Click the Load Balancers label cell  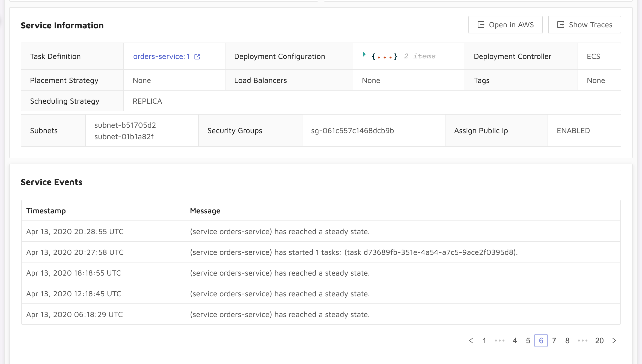point(289,80)
